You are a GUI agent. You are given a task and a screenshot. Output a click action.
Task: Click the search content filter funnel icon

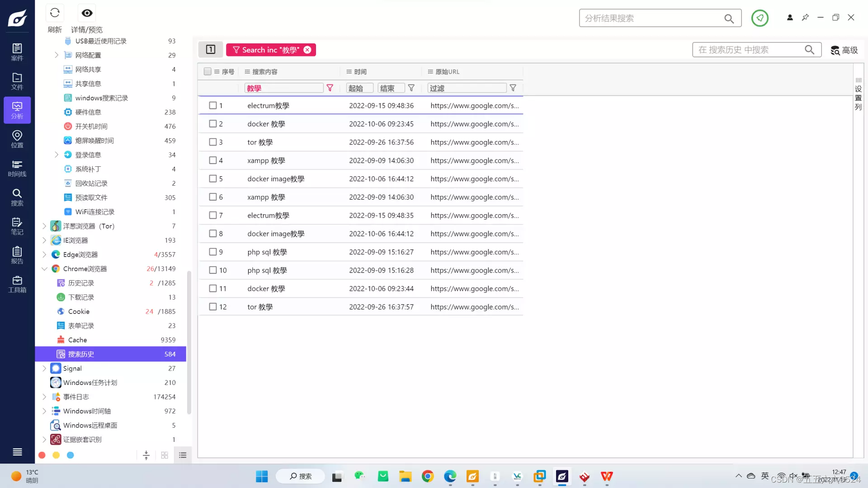tap(330, 88)
